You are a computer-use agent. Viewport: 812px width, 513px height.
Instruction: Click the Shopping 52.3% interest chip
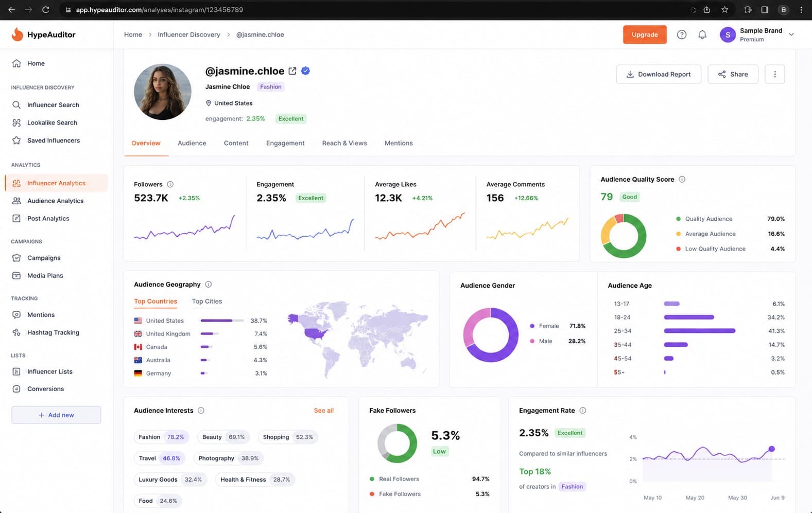[288, 437]
